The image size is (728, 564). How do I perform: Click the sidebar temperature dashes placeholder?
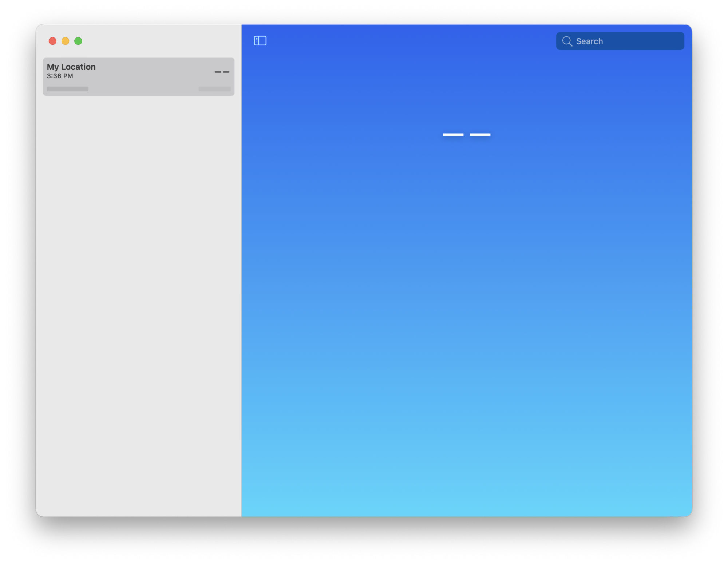tap(222, 72)
